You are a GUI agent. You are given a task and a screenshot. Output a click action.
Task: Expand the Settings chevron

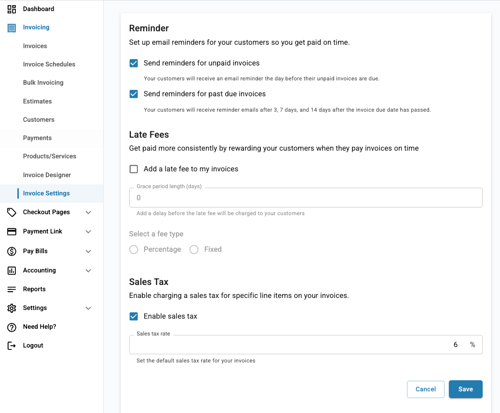coord(88,308)
